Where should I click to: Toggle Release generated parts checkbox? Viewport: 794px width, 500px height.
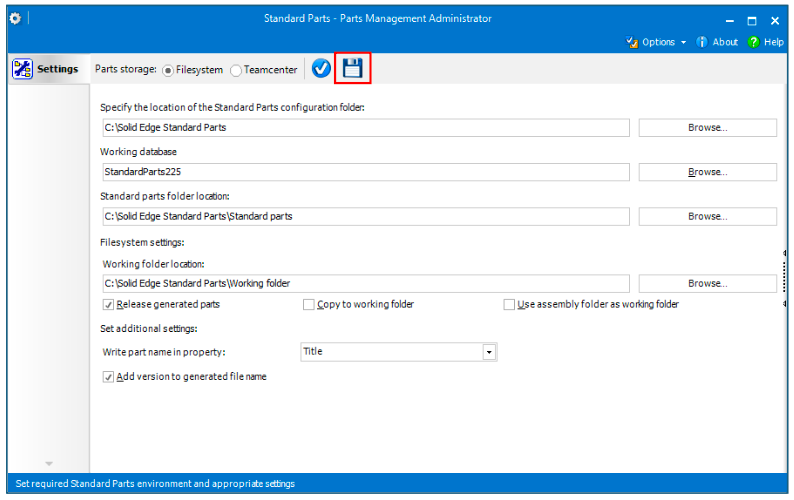[108, 304]
